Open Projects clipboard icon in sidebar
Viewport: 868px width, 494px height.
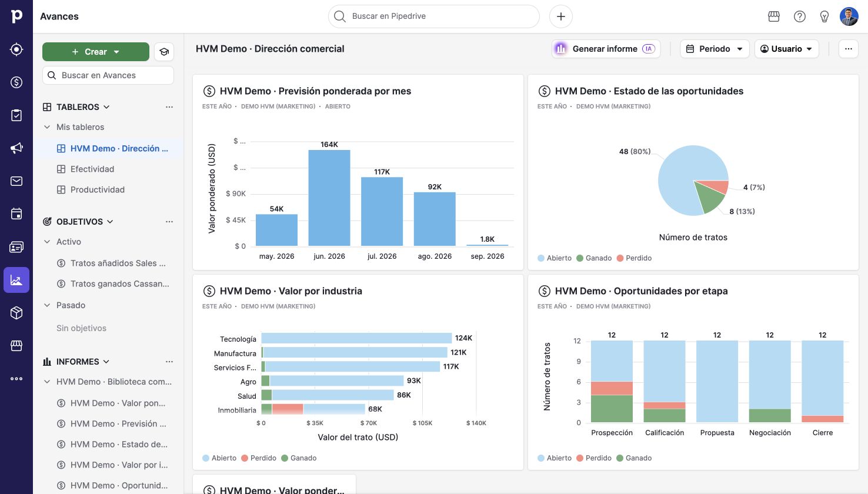pos(16,115)
